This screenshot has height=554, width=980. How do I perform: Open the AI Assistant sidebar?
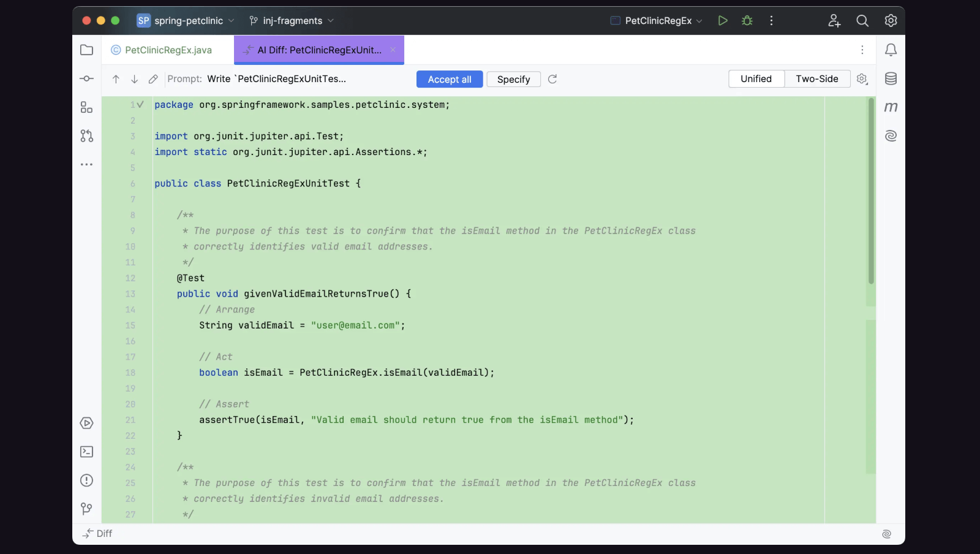point(891,135)
